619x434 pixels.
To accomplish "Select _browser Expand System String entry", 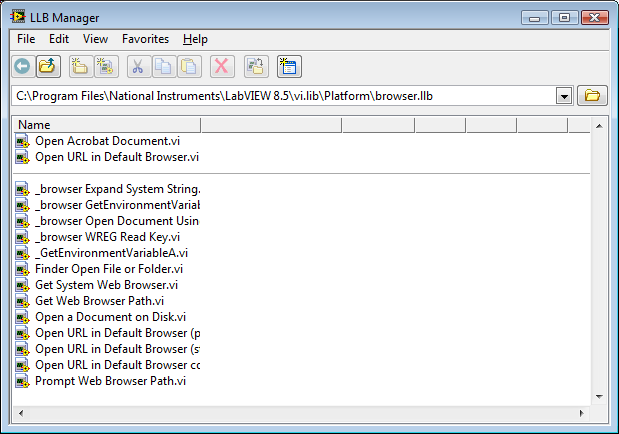I will [118, 189].
